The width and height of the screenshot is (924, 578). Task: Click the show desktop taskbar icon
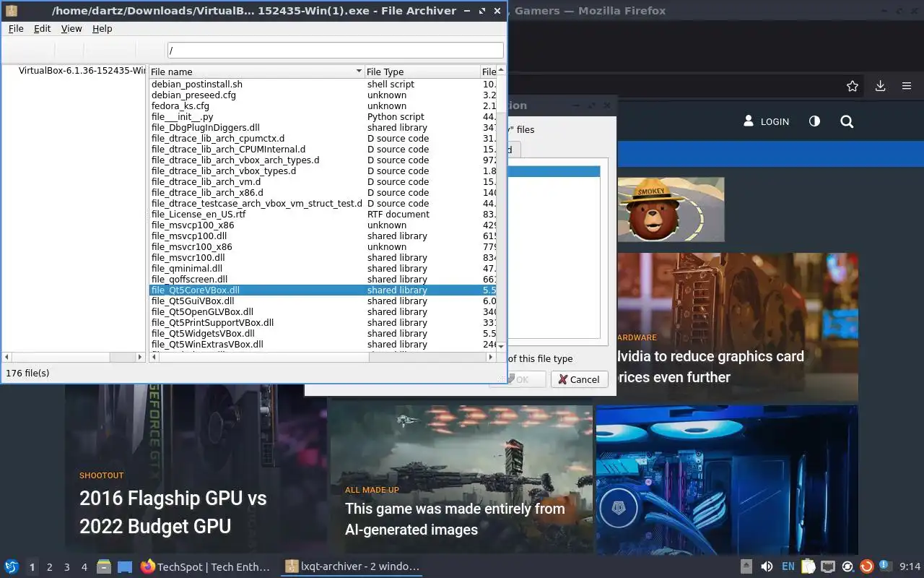point(125,566)
